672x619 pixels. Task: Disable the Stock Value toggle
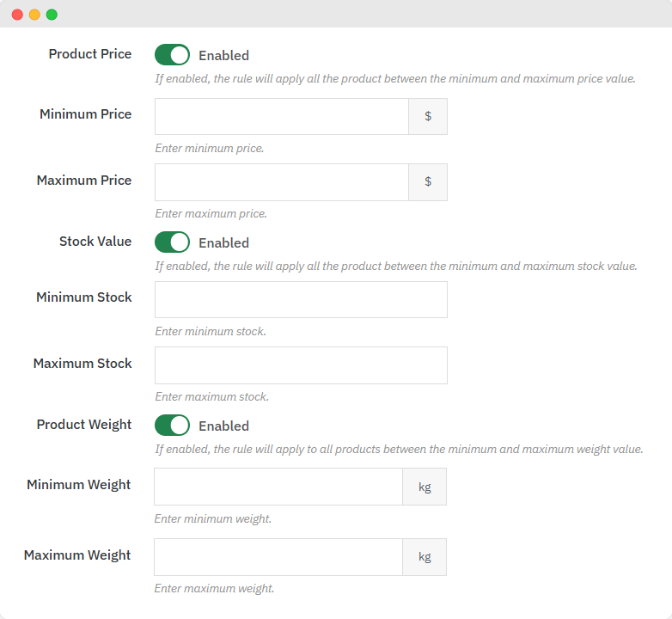tap(172, 242)
